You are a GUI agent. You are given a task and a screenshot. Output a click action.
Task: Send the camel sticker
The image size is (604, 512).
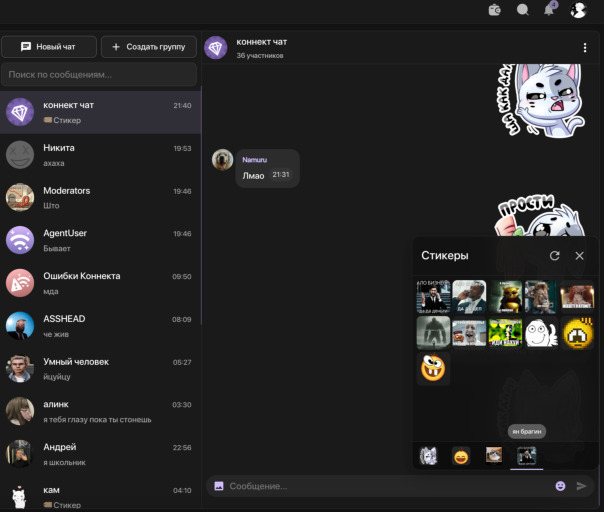541,297
